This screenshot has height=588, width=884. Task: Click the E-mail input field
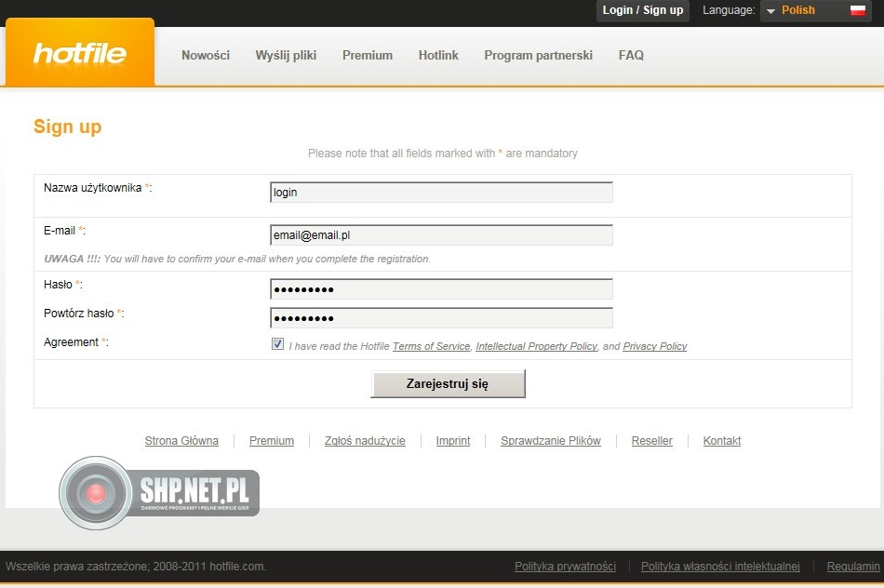click(x=441, y=235)
